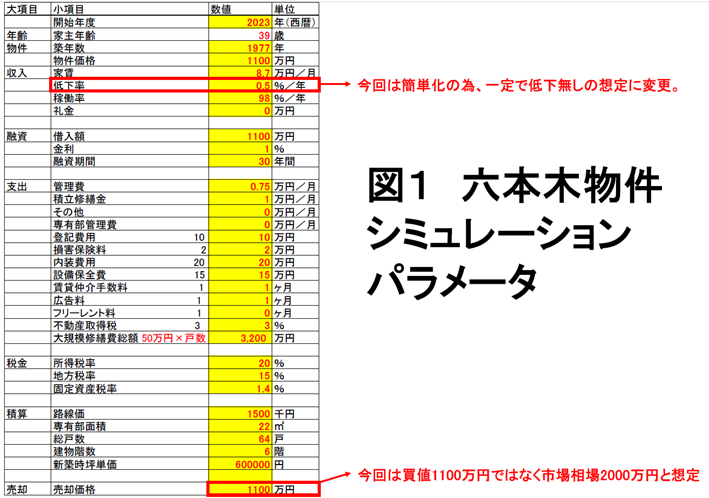Viewport: 709px width, 498px height.
Task: Select the 物件価格 value cell
Action: (x=240, y=61)
